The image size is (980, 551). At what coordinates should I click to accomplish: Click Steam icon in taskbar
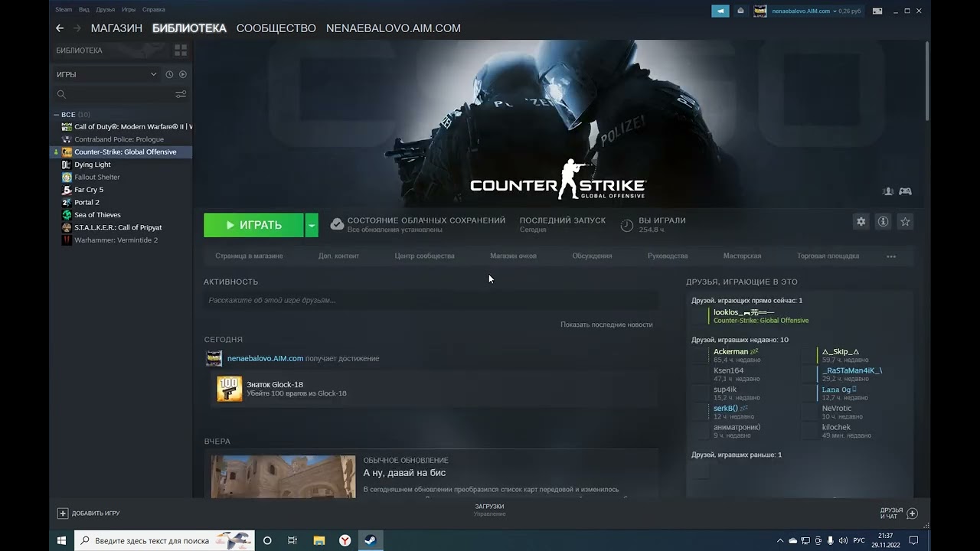(371, 540)
